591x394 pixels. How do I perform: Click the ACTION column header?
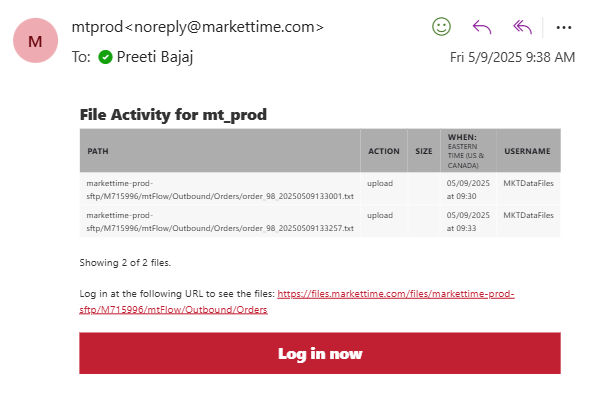click(384, 151)
